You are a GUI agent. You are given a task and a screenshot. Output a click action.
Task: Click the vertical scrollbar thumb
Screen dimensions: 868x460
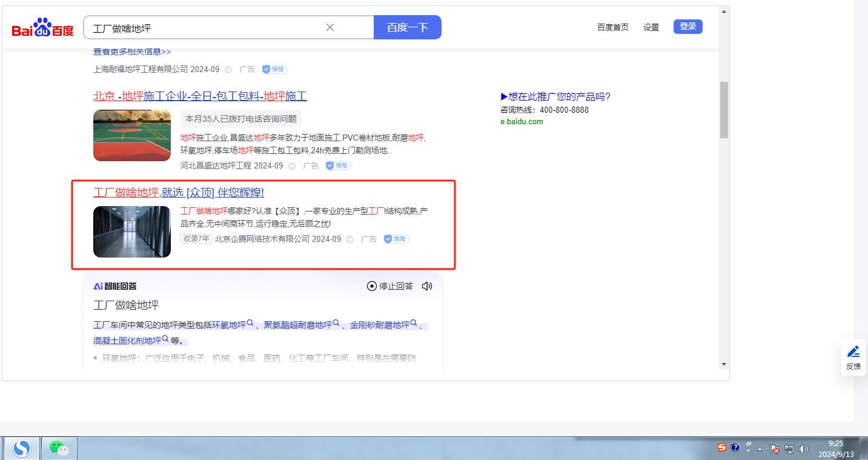(x=724, y=110)
